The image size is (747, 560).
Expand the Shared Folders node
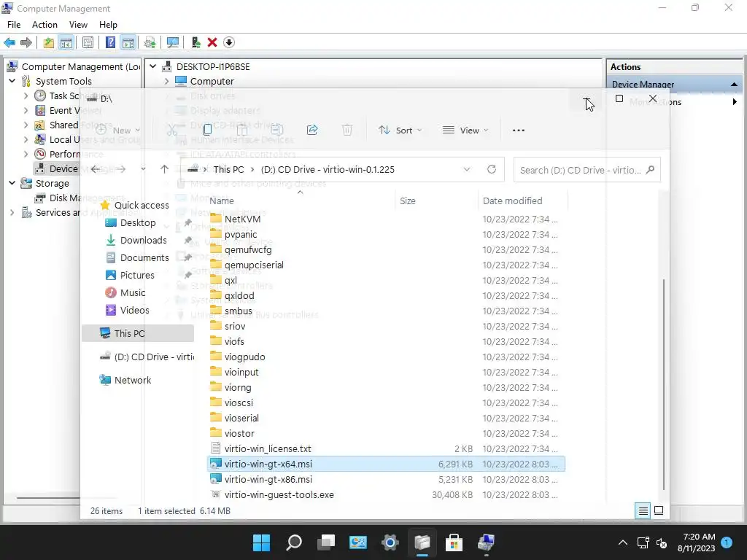click(26, 125)
